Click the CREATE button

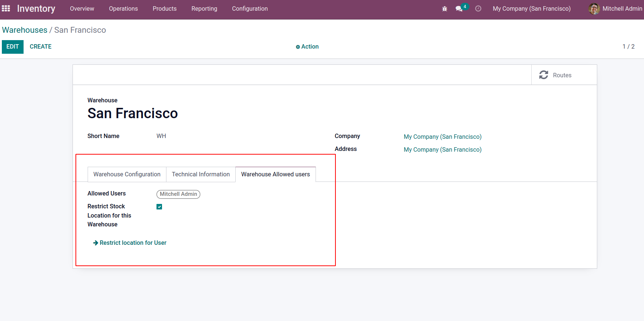41,47
